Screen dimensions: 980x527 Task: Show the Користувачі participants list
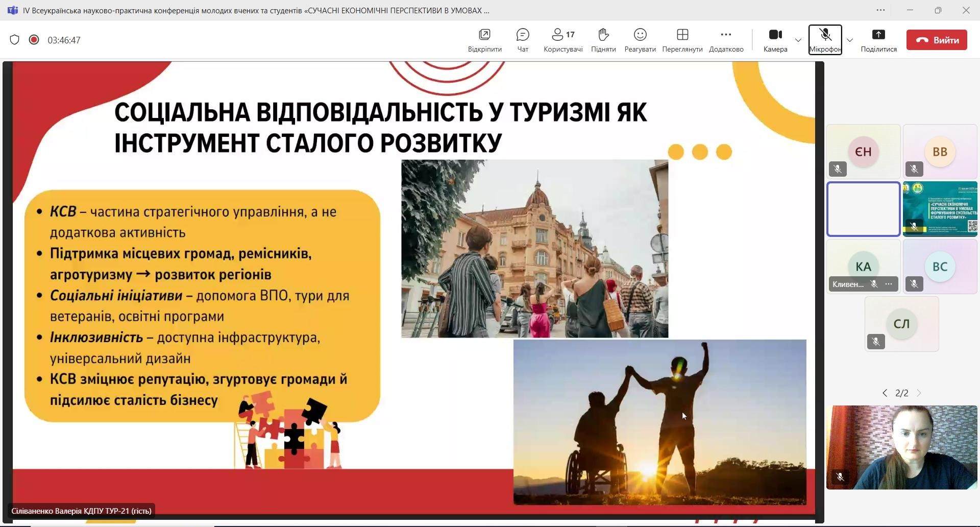pos(562,40)
